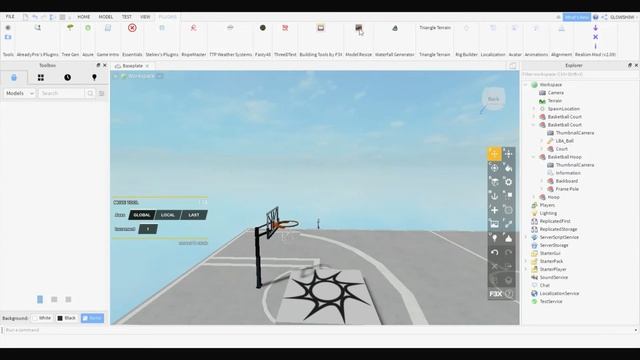Select the F3X Material gear tool

click(508, 182)
